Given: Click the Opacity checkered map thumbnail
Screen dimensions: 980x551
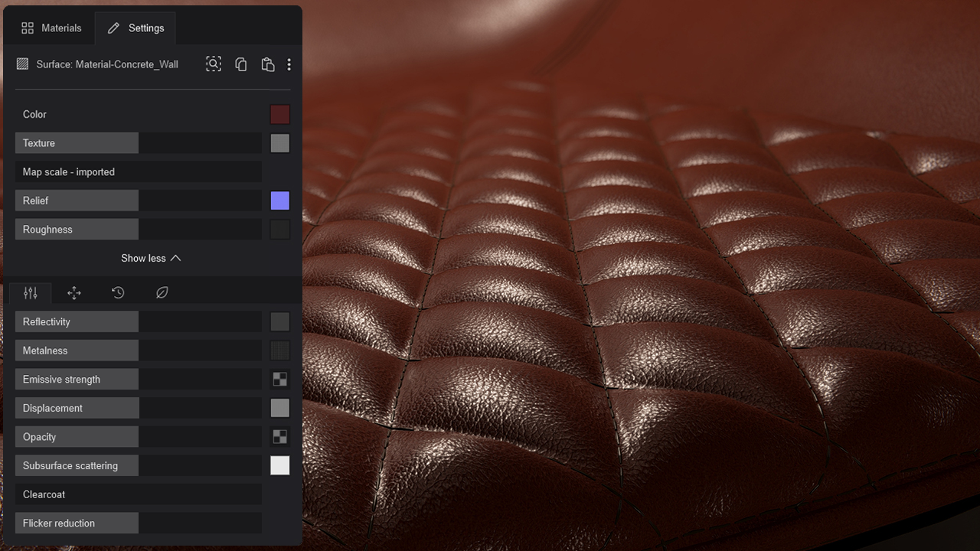Looking at the screenshot, I should (x=279, y=437).
